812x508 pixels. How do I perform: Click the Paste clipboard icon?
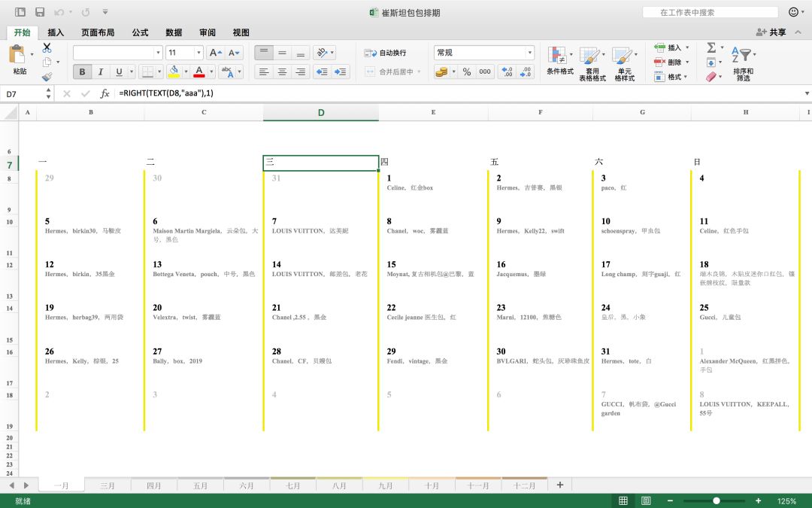pos(17,54)
